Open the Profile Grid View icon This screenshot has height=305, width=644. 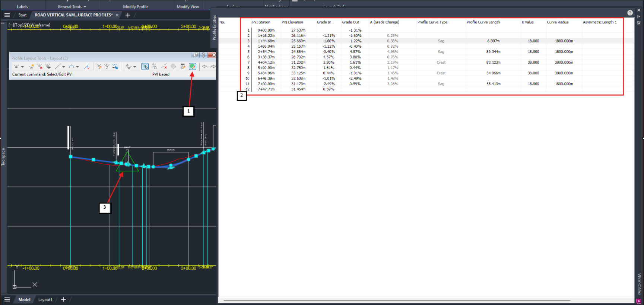tap(192, 66)
